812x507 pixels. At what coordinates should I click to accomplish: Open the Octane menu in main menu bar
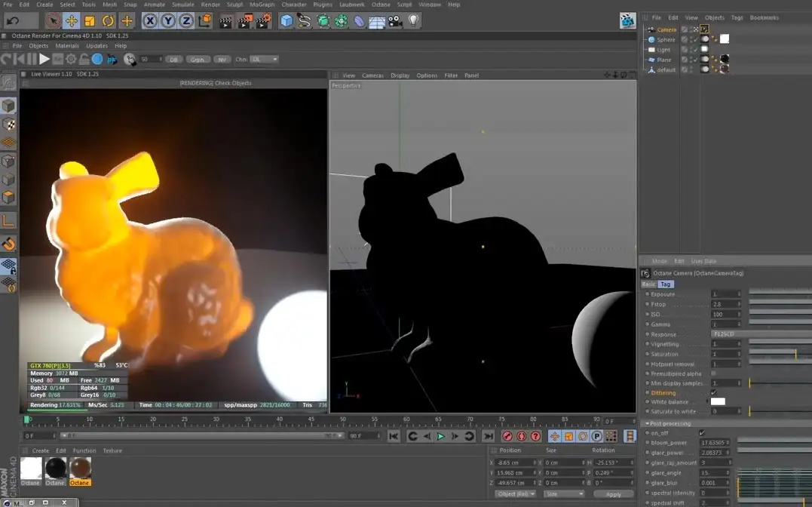point(381,5)
